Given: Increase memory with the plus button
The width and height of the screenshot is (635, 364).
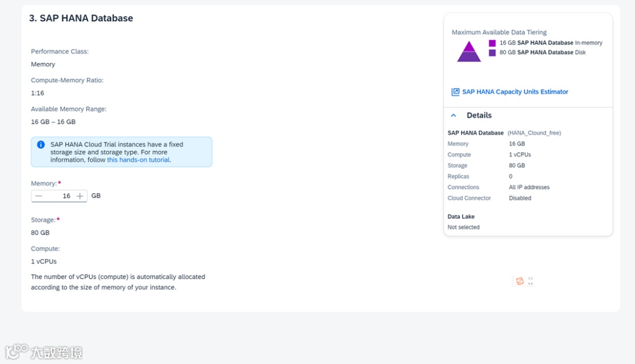Looking at the screenshot, I should click(80, 196).
